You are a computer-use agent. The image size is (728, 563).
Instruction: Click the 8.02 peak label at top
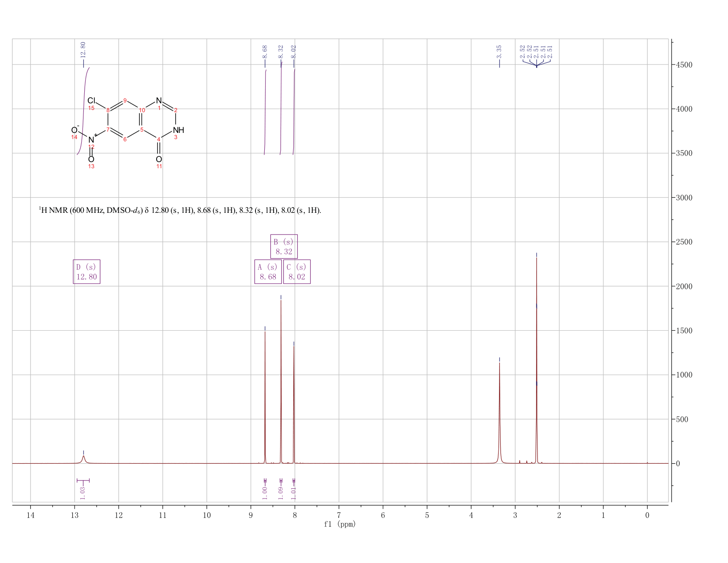click(x=294, y=52)
